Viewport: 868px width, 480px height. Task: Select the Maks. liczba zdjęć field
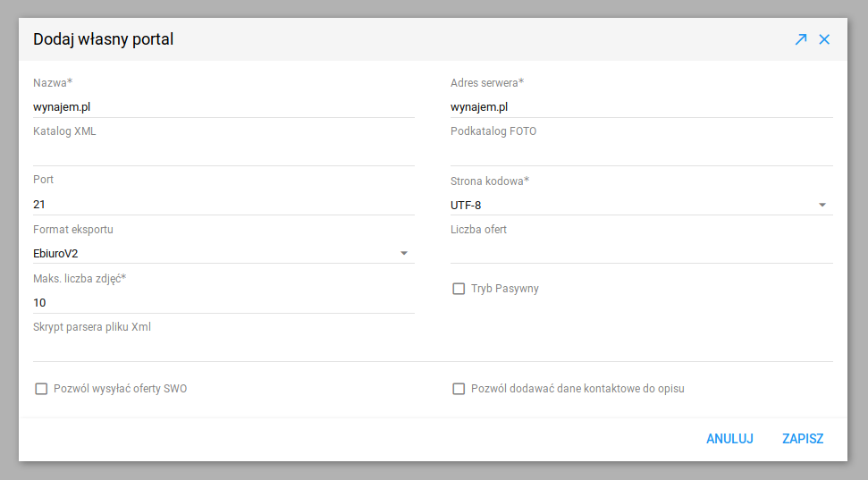coord(223,303)
